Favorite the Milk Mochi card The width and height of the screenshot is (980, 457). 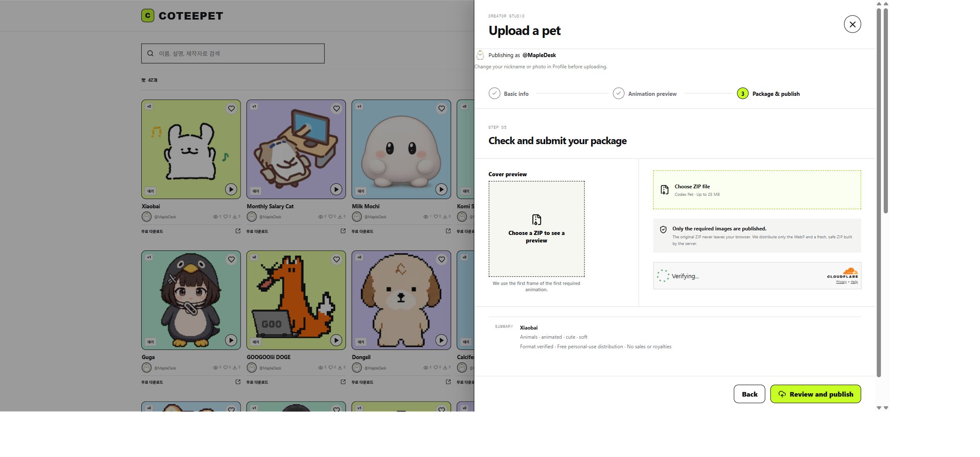click(441, 109)
